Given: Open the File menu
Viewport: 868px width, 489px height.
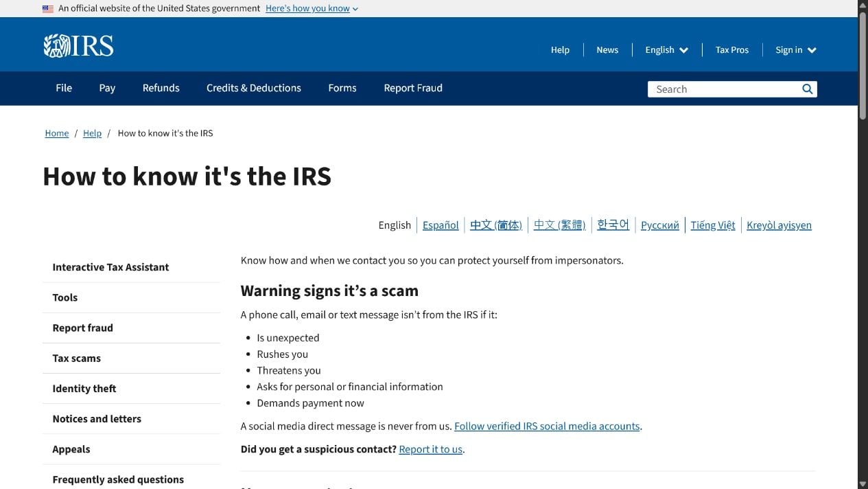Looking at the screenshot, I should pyautogui.click(x=64, y=88).
